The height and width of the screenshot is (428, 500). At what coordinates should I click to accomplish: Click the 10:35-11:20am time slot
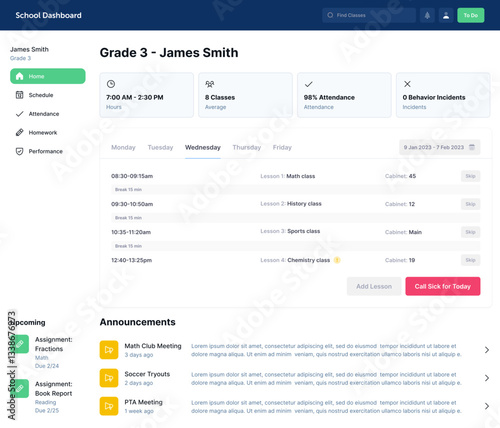[131, 232]
